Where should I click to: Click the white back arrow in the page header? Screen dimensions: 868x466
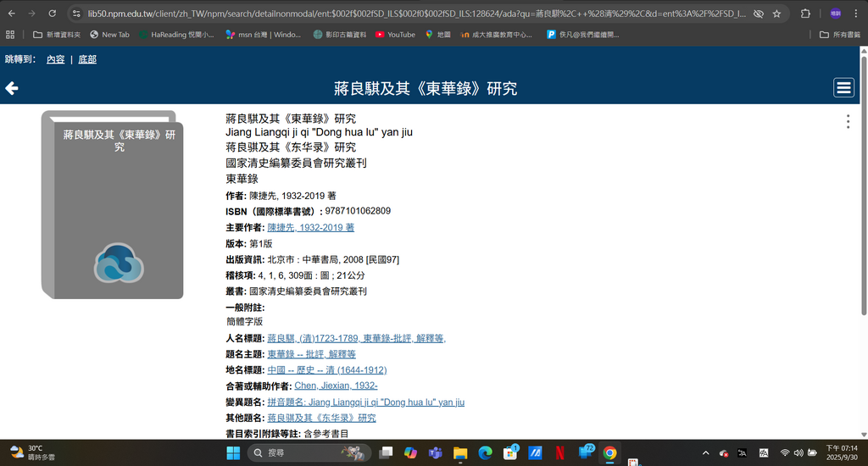[12, 88]
